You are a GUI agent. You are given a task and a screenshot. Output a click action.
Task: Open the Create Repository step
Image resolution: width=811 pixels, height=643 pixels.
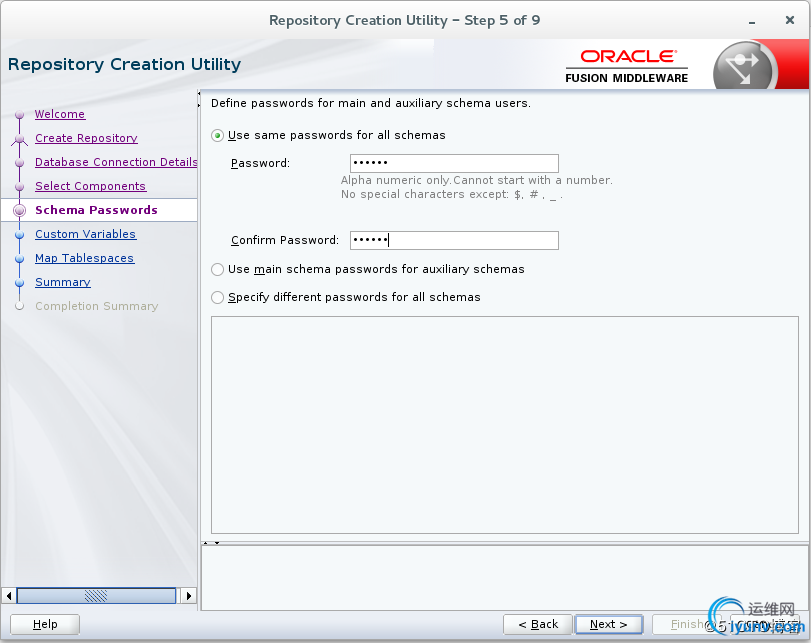[86, 138]
